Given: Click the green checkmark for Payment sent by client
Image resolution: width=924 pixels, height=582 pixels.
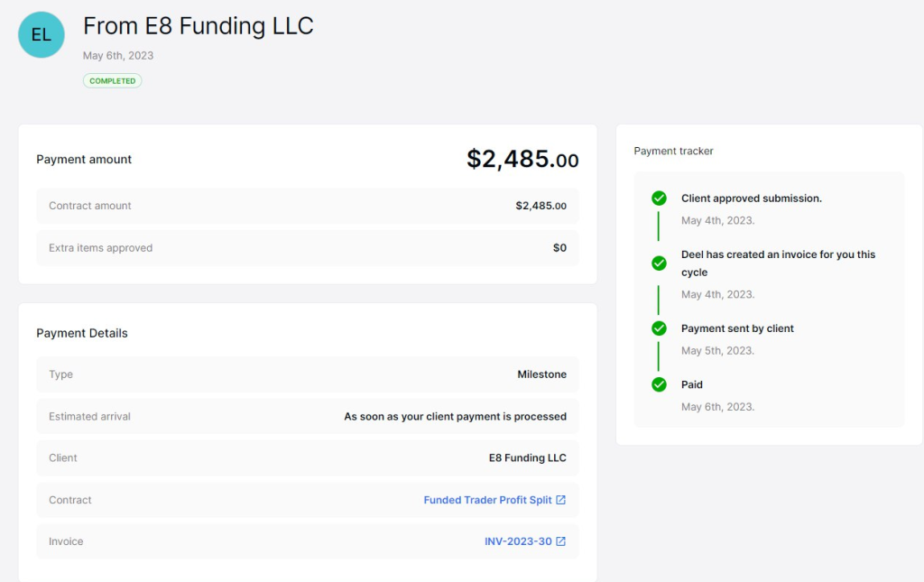Looking at the screenshot, I should point(659,328).
